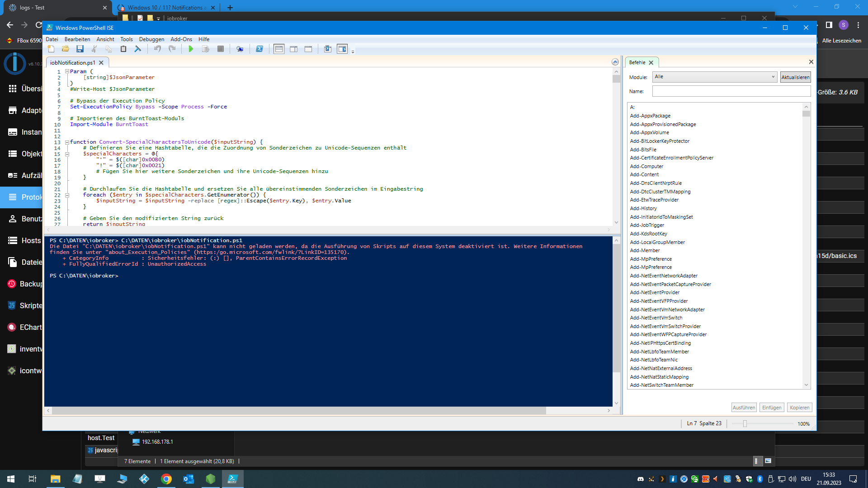This screenshot has height=488, width=868.
Task: Open the Tools menu
Action: [127, 39]
